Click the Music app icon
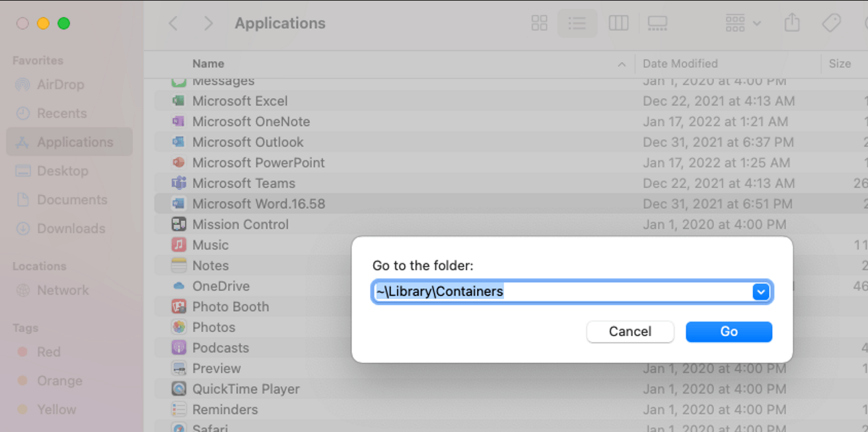Viewport: 868px width, 432px height. pyautogui.click(x=179, y=245)
